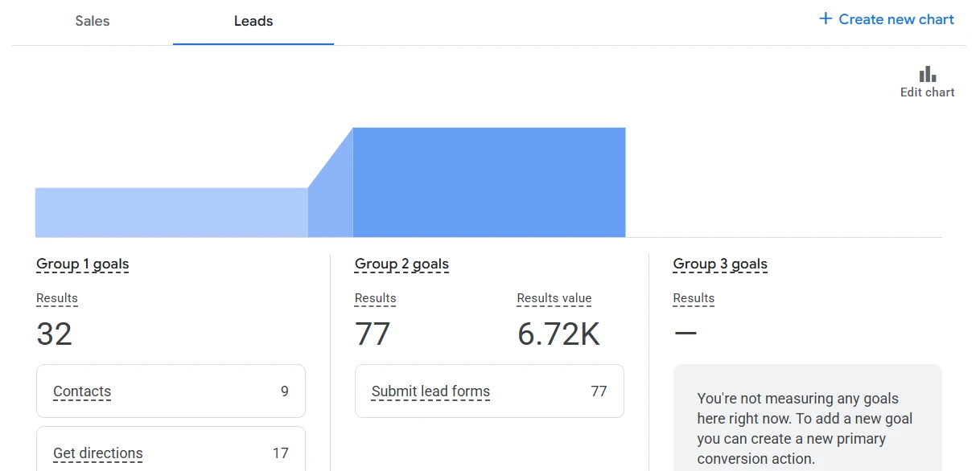
Task: Open the Group 1 goals heading
Action: (83, 264)
